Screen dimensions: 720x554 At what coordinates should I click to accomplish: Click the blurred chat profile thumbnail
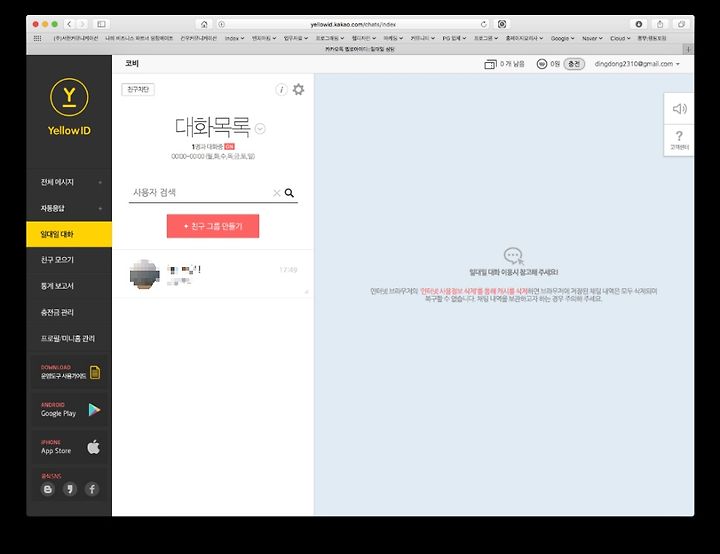click(145, 274)
